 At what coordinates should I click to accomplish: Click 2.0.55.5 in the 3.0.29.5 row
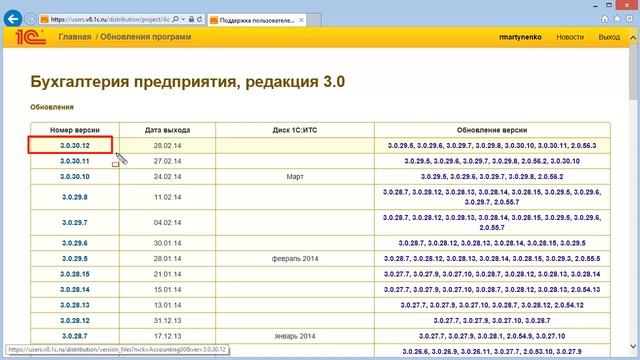point(587,259)
